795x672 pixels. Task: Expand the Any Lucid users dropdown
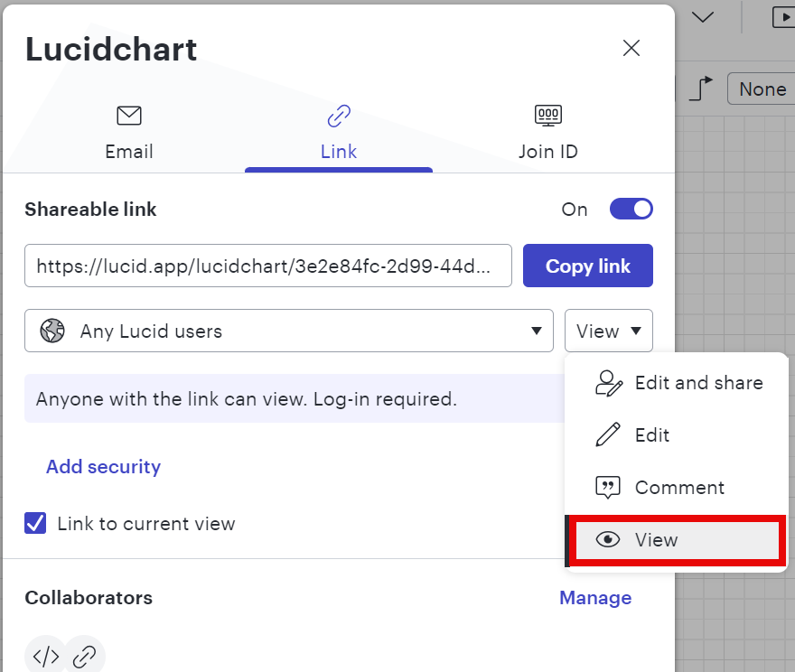tap(289, 331)
